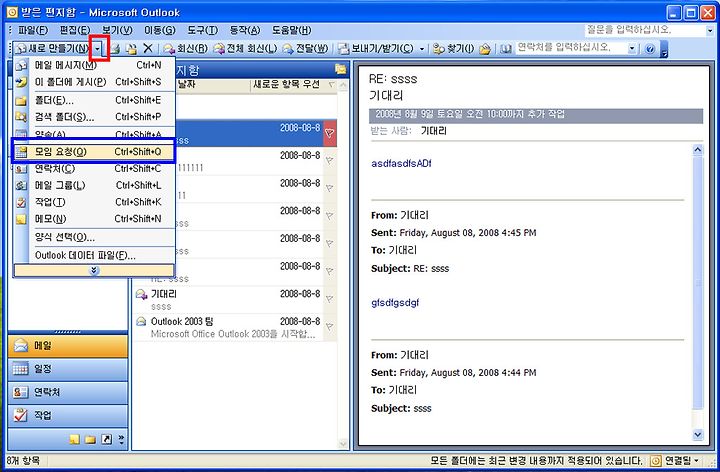Select 폴더(E)... in the new menu
Image resolution: width=720 pixels, height=472 pixels.
94,100
